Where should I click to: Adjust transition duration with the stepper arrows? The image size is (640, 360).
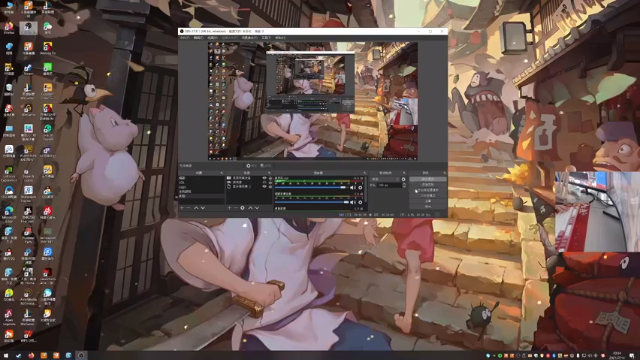tap(404, 185)
